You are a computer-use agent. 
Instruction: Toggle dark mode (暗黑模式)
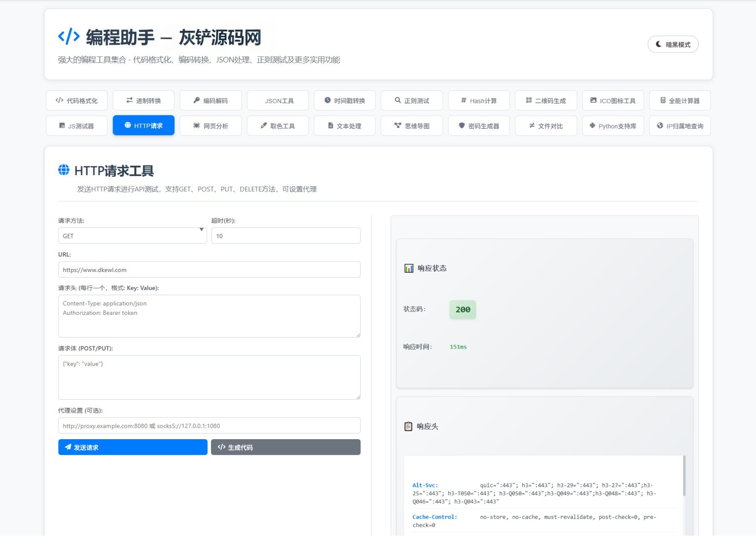point(673,44)
